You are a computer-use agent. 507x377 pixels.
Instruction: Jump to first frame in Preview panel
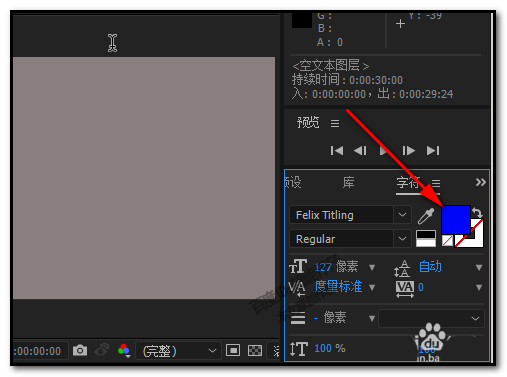337,151
